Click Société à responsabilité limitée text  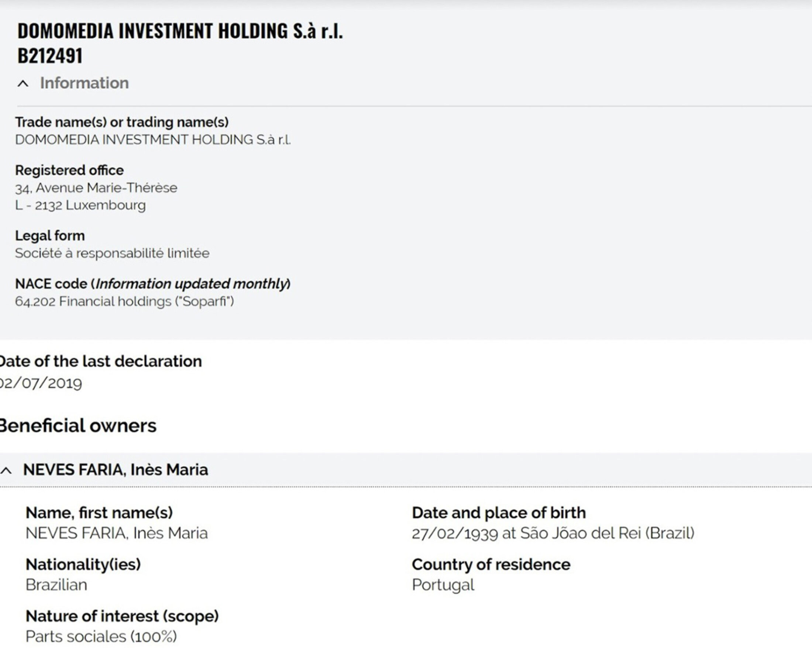coord(112,253)
